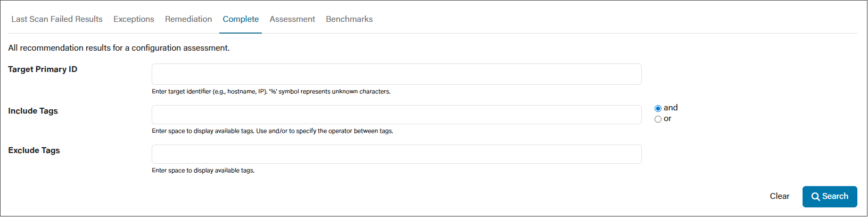Switch to the Benchmarks tab

pyautogui.click(x=349, y=19)
